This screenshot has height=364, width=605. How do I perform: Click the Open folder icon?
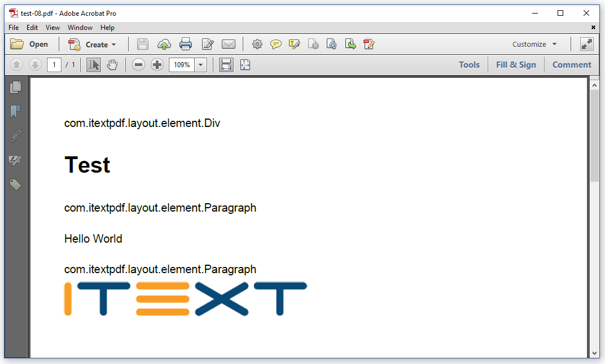tap(17, 44)
